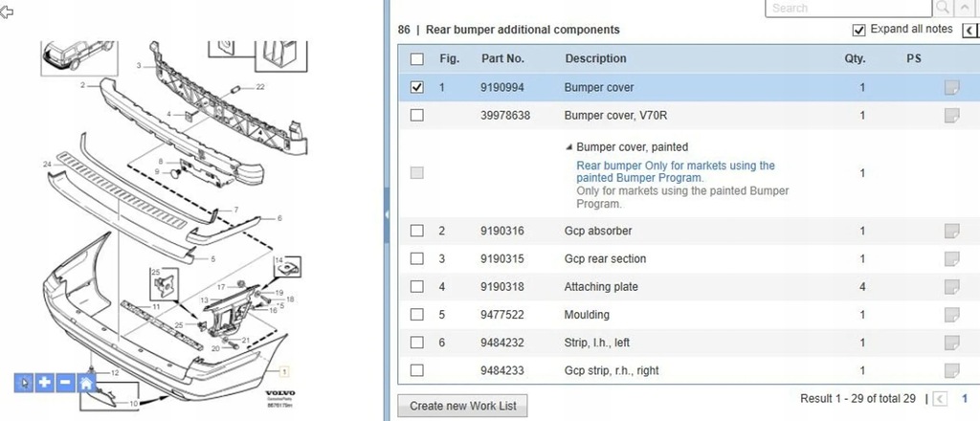Select part number 9190316 cell
Viewport: 980px width, 421px height.
click(501, 232)
